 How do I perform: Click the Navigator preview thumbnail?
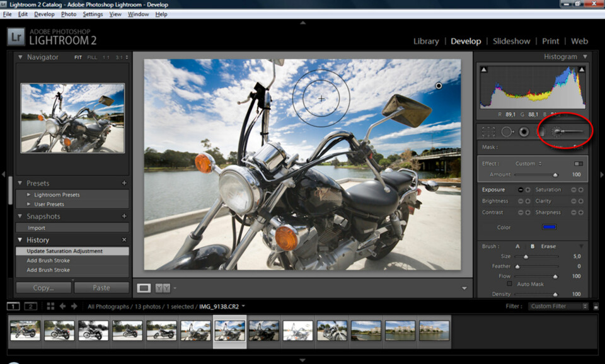[72, 118]
